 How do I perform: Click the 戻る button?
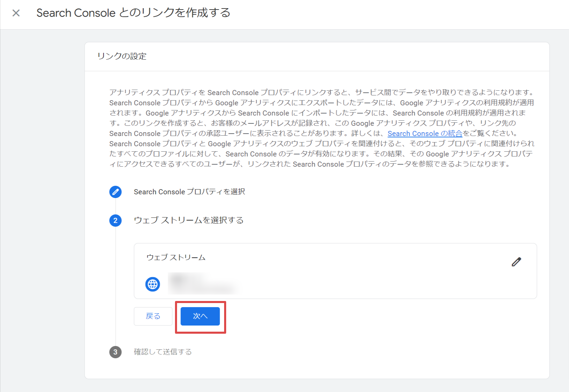[153, 316]
